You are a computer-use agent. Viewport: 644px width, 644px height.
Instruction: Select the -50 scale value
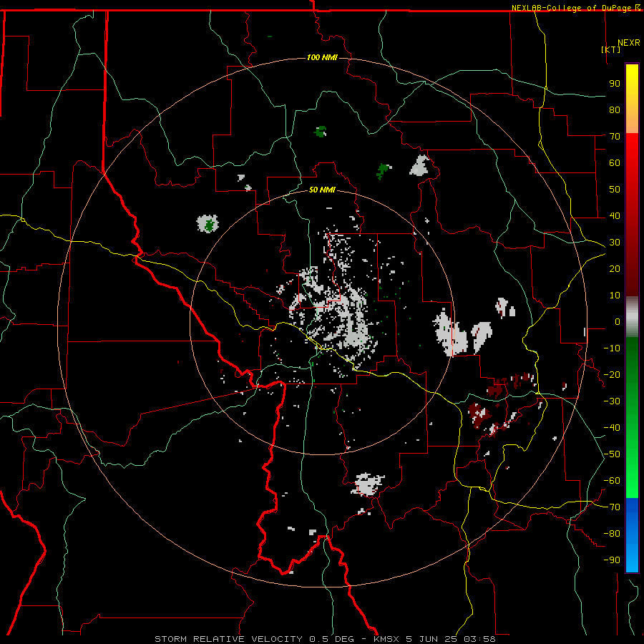(612, 454)
